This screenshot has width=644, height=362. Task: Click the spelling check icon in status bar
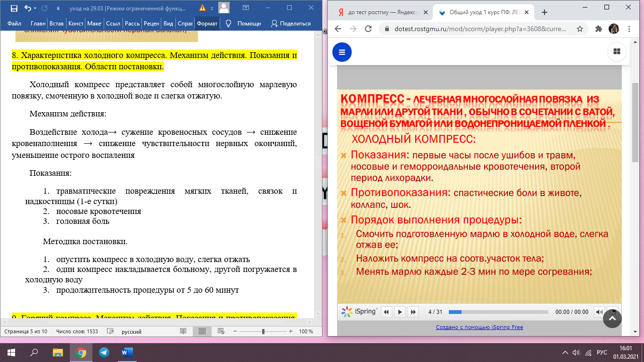[110, 331]
